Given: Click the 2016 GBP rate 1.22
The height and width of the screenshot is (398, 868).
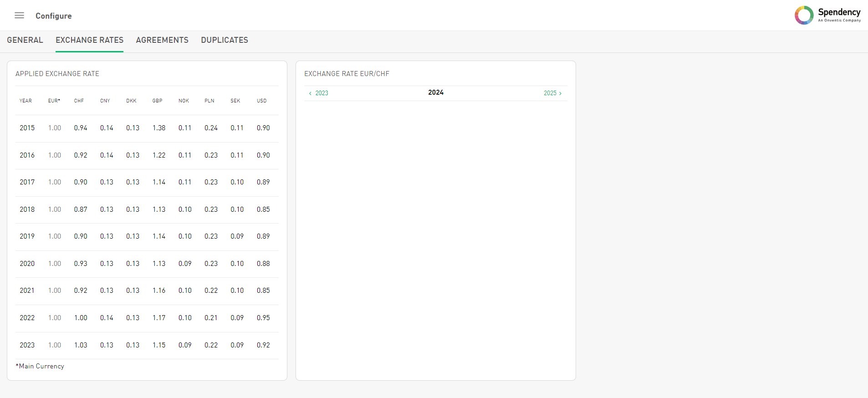Looking at the screenshot, I should click(x=159, y=155).
